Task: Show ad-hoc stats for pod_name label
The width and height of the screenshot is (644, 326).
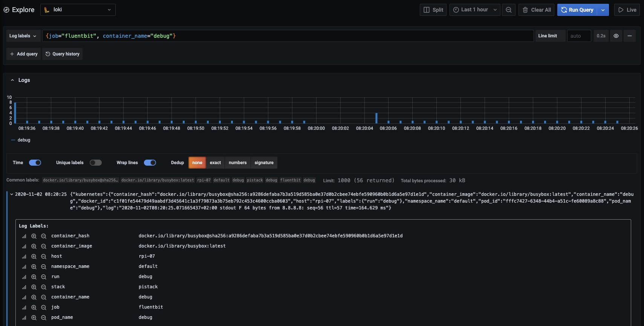Action: pos(24,318)
